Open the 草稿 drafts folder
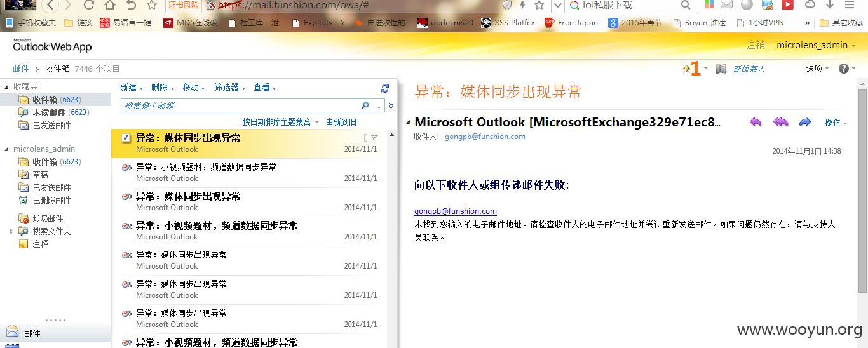868x348 pixels. coord(40,175)
